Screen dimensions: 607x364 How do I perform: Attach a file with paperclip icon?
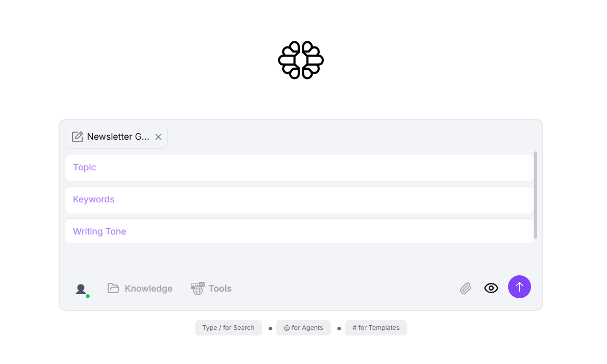tap(466, 288)
